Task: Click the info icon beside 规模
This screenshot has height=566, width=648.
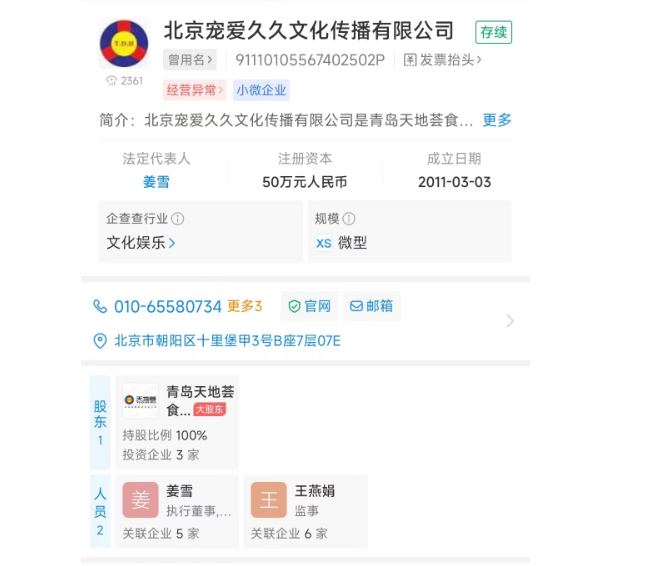Action: click(347, 219)
